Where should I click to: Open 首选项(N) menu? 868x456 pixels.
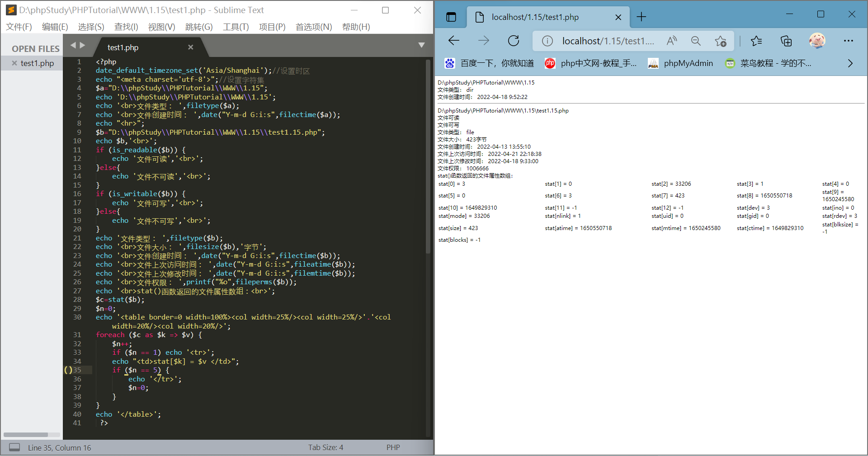[314, 27]
